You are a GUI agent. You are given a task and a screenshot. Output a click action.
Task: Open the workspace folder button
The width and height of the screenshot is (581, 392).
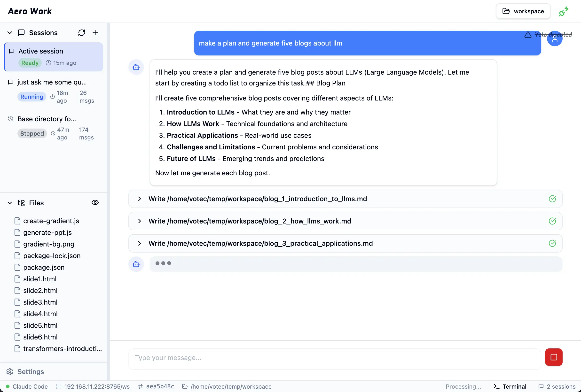523,11
